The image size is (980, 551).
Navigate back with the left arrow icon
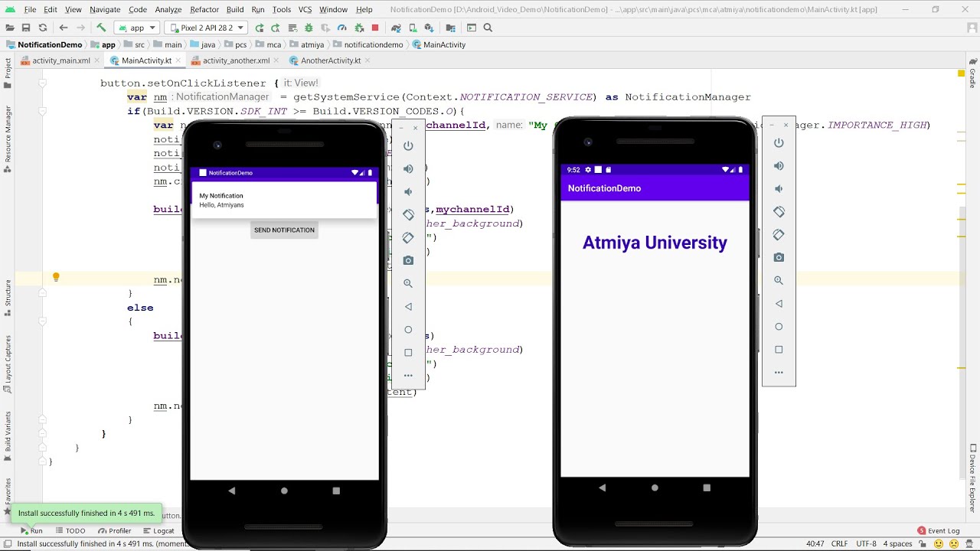coord(64,28)
